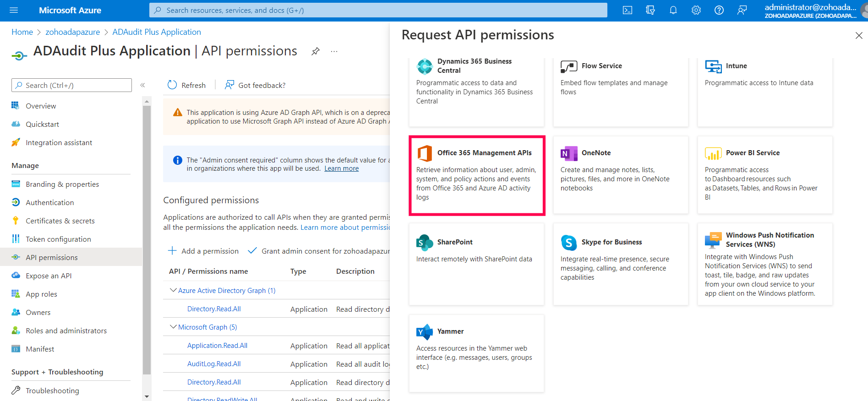Click Add a permission

click(203, 251)
